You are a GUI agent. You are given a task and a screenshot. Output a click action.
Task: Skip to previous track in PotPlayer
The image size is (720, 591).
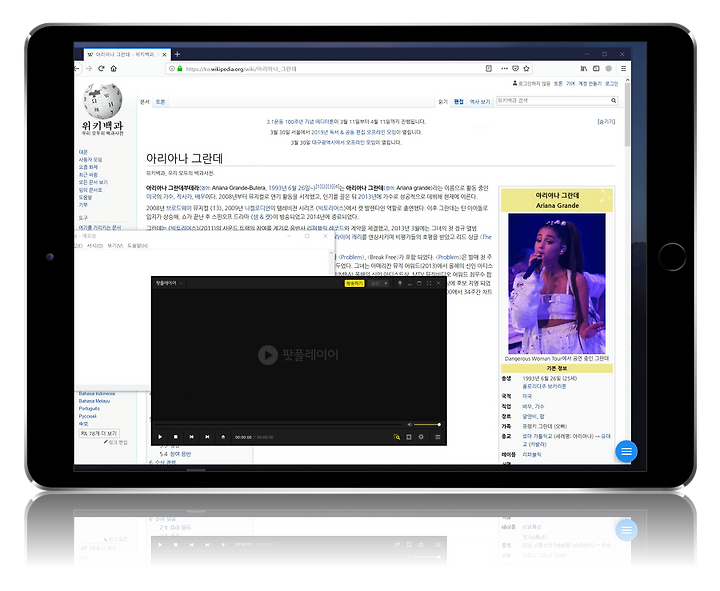point(191,437)
